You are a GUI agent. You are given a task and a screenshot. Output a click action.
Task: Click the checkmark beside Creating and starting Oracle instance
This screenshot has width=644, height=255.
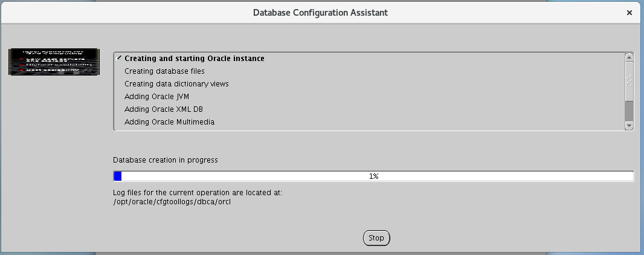[119, 58]
